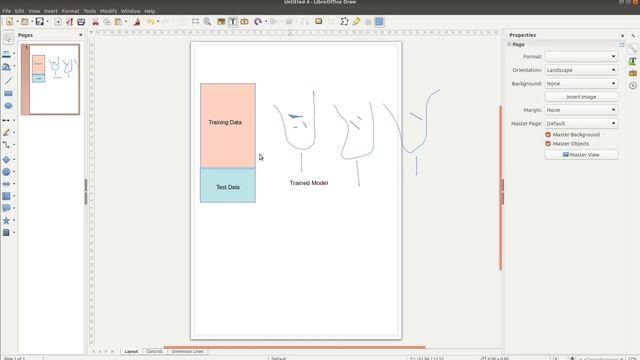Select the Lines and Arrows tool
This screenshot has width=640, height=360.
click(6, 120)
